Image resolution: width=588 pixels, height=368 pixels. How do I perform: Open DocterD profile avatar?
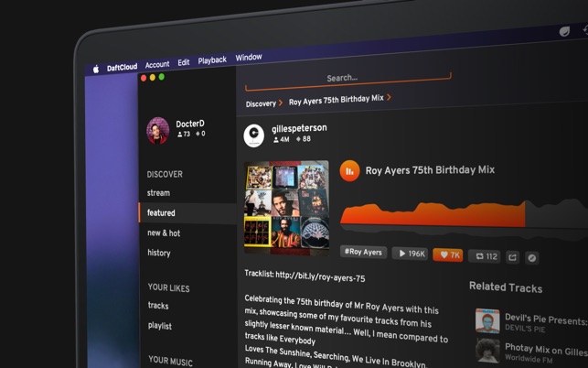tap(157, 131)
